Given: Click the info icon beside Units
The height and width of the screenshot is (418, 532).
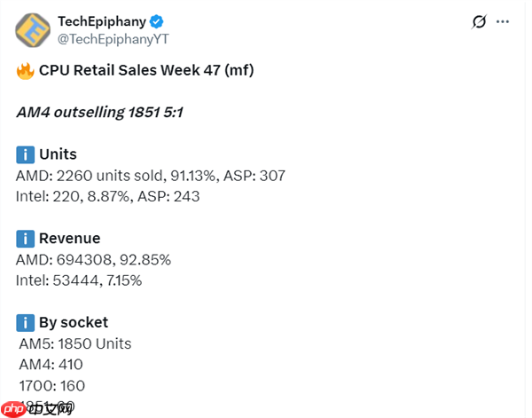Looking at the screenshot, I should [x=25, y=154].
